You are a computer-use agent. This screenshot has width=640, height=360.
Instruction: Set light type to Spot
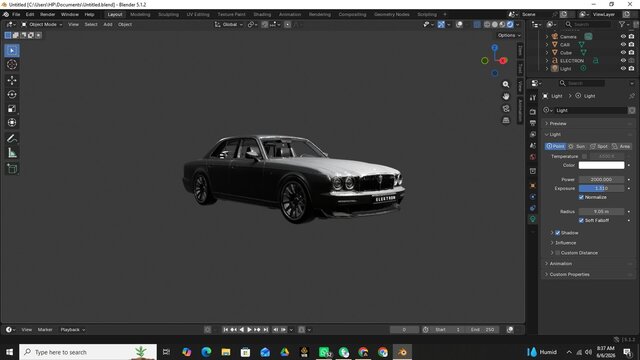point(599,146)
